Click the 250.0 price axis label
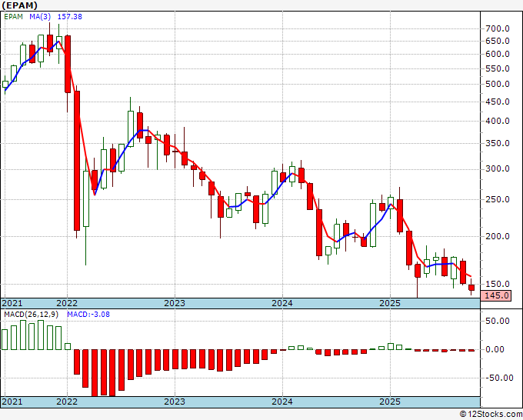This screenshot has width=523, height=420. click(x=498, y=199)
